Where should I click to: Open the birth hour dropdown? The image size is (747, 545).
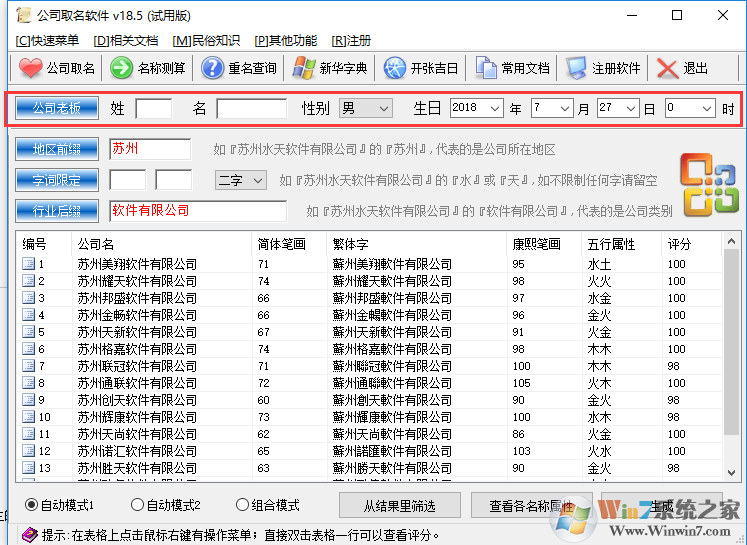(x=690, y=109)
